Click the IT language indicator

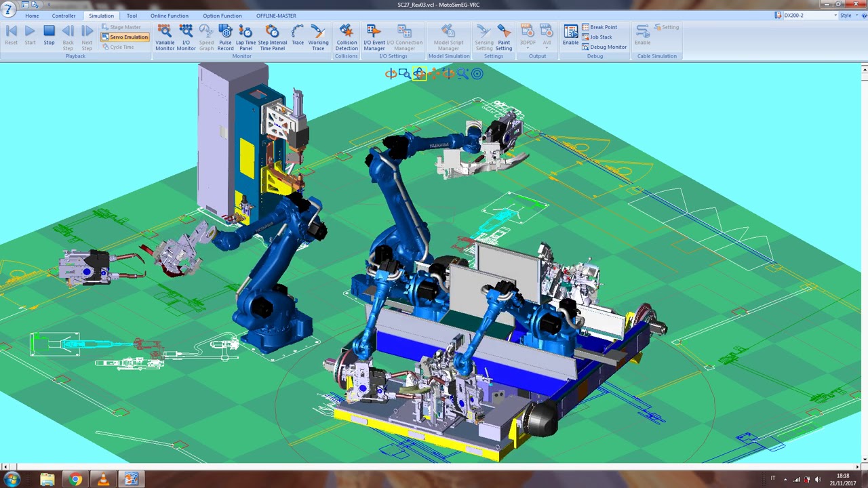pyautogui.click(x=773, y=479)
